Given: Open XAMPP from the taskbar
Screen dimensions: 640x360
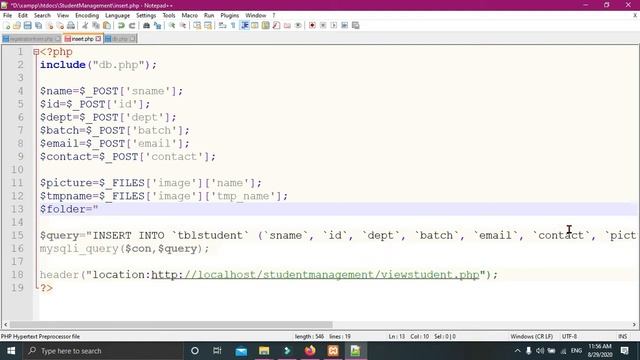Looking at the screenshot, I should tap(333, 351).
